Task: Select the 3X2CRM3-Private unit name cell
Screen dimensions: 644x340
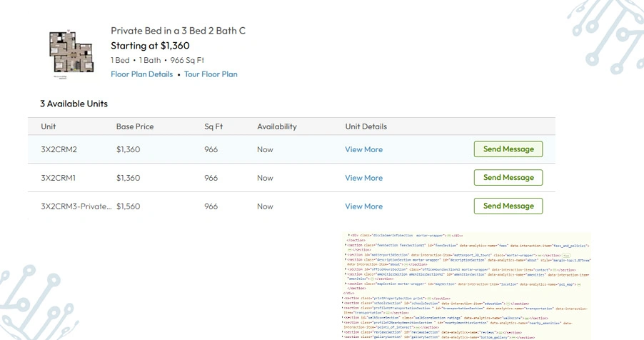Action: tap(76, 206)
